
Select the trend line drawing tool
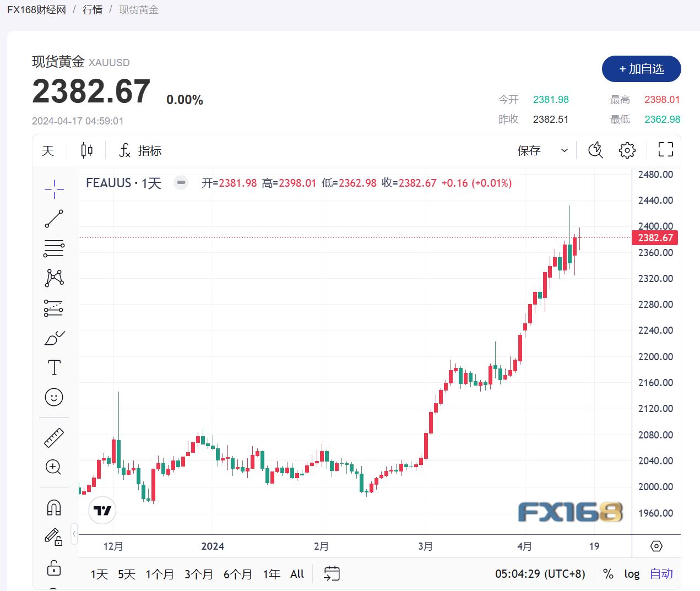(53, 219)
